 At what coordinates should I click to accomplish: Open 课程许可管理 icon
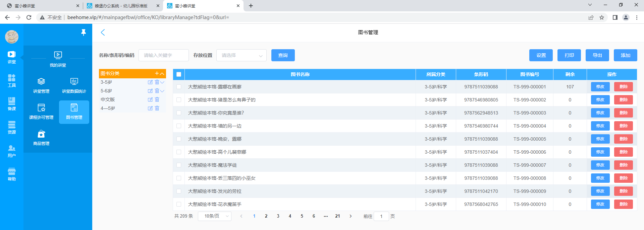41,108
